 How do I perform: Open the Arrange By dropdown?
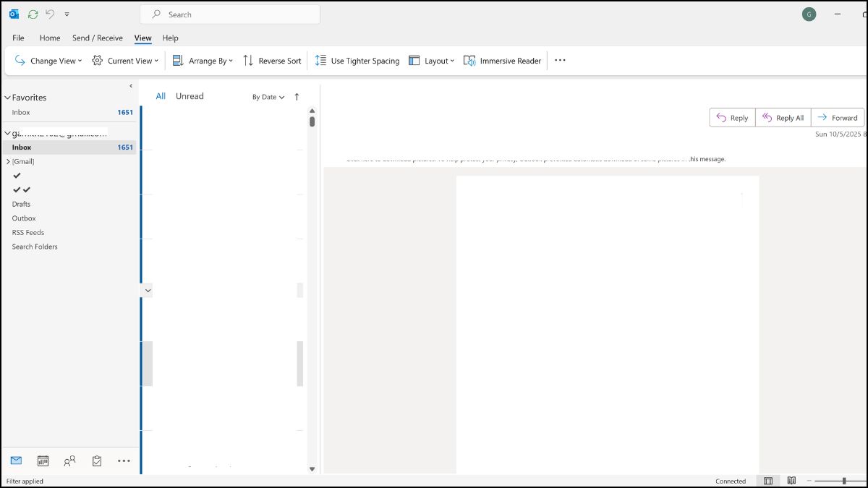coord(203,61)
